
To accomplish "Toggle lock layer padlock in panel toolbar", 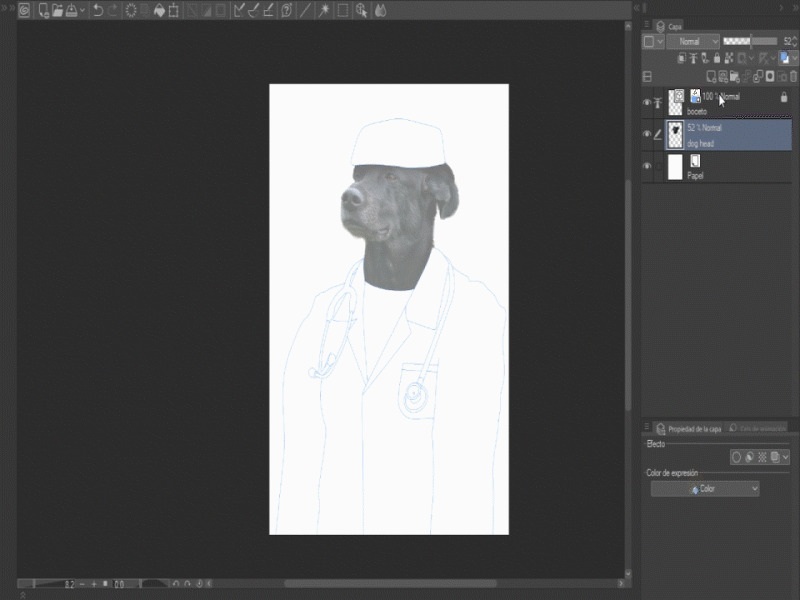I will click(717, 59).
